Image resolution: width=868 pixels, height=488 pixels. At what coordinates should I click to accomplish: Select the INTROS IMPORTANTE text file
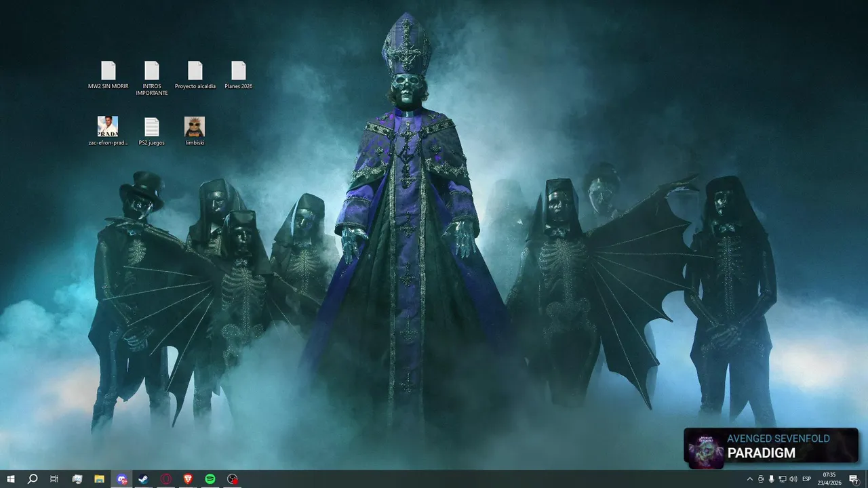coord(152,78)
